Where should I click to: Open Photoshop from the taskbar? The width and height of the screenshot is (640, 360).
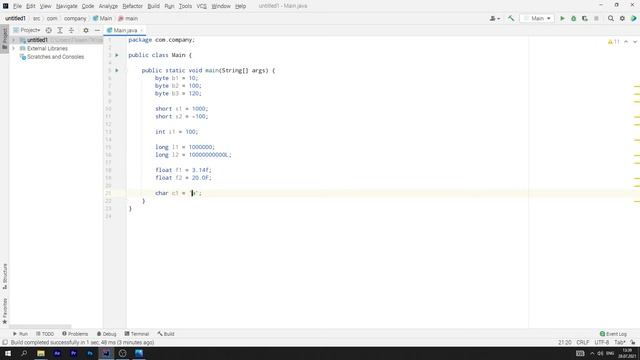point(90,353)
